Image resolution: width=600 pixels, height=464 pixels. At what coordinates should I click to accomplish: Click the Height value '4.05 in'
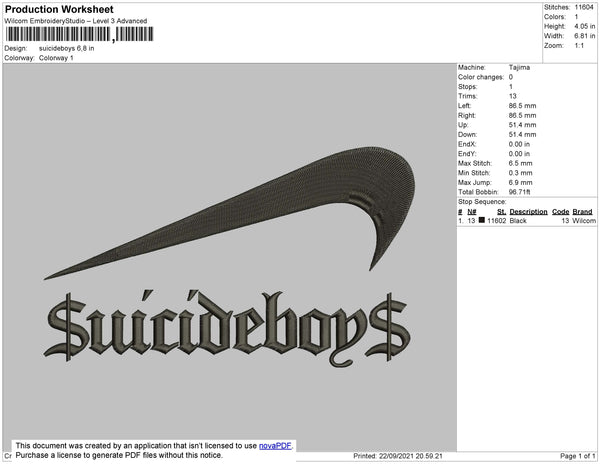click(x=585, y=26)
